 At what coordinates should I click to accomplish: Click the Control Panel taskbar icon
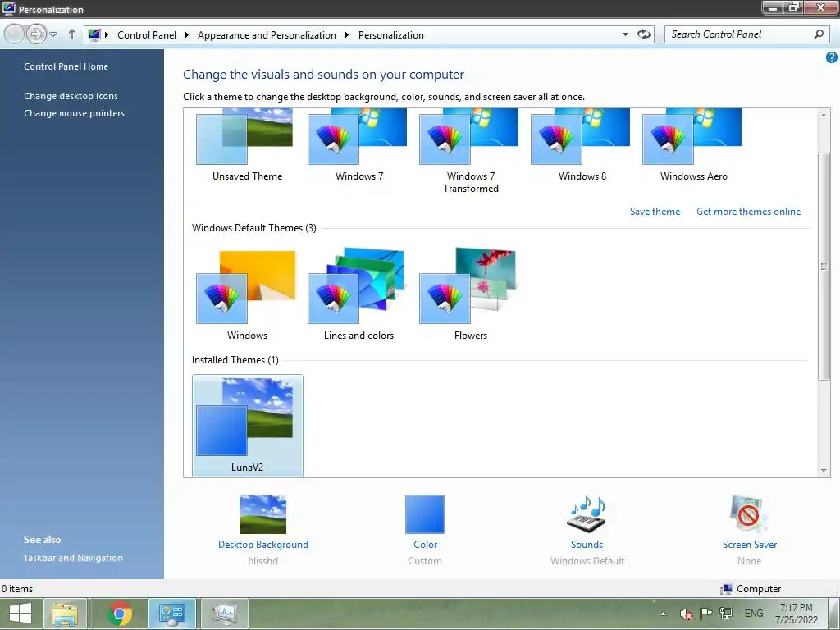[172, 614]
